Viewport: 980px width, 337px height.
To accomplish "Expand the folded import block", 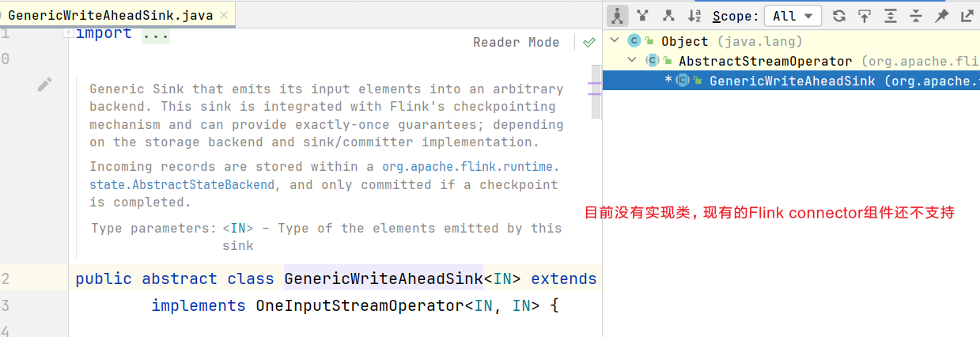I will [68, 32].
